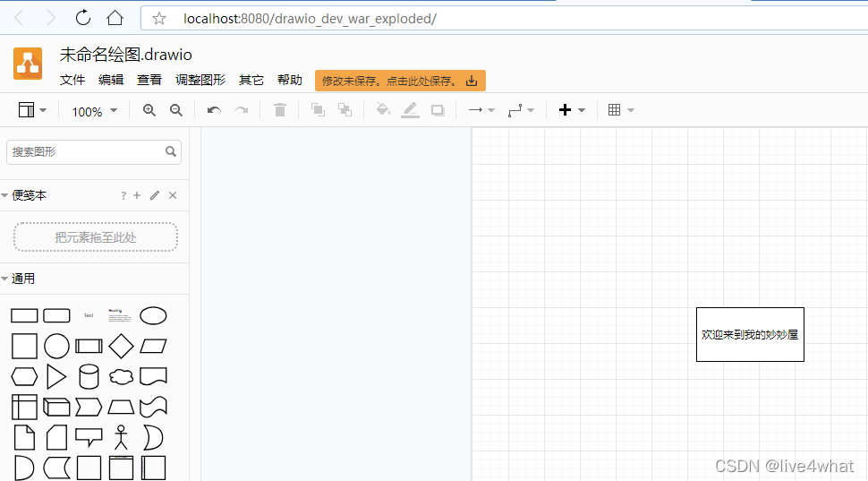Select the cloud shape

pos(121,377)
